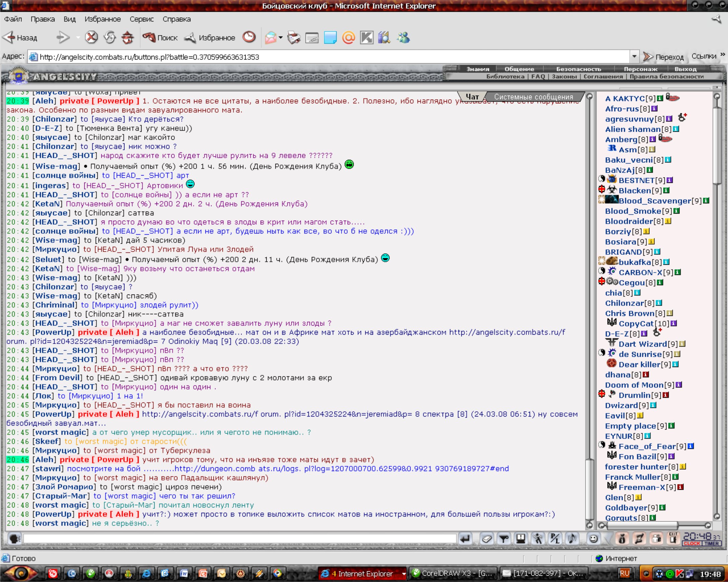Image resolution: width=728 pixels, height=582 pixels.
Task: Click the RU language indicator
Action: [624, 573]
